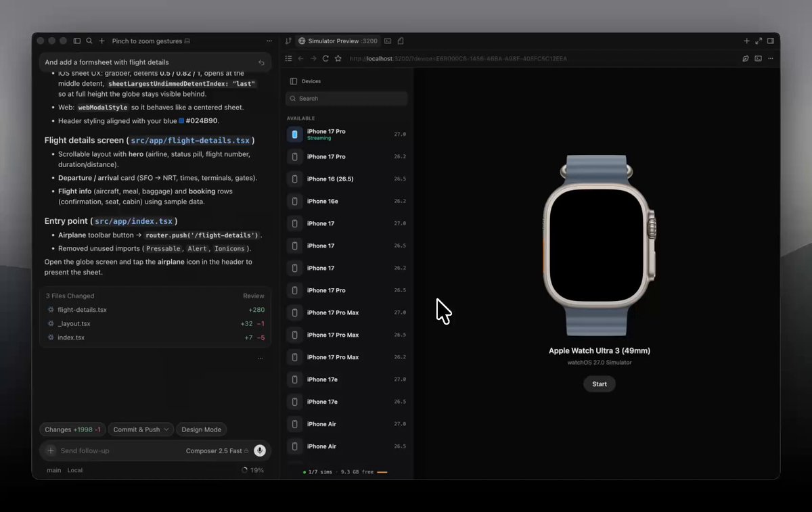
Task: Open the Commit & Push dropdown
Action: tap(140, 429)
